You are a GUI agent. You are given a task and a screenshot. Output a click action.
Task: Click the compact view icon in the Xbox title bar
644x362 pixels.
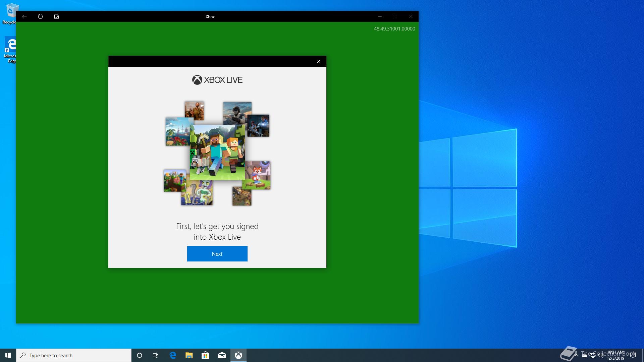pyautogui.click(x=56, y=16)
